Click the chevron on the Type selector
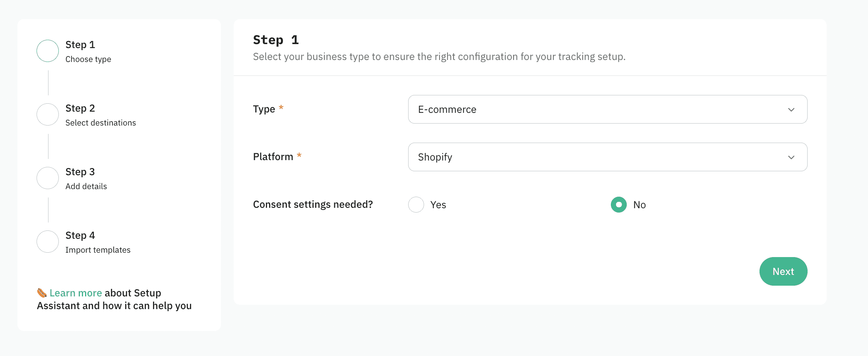This screenshot has height=356, width=868. click(791, 109)
